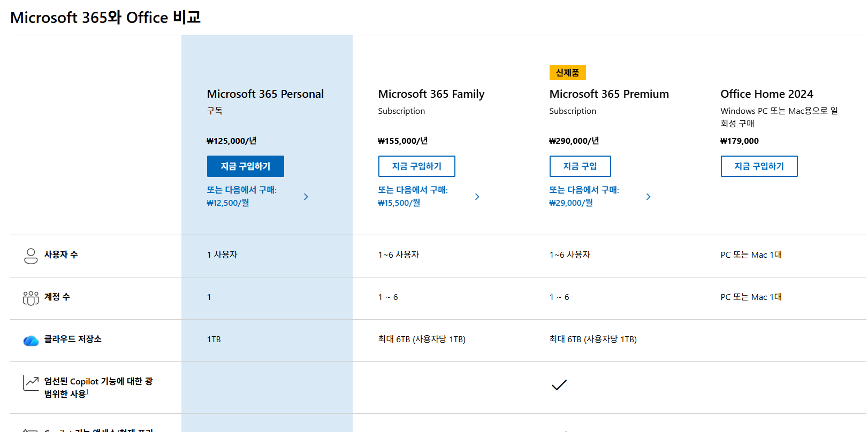Click the 계정 수 row label
The width and height of the screenshot is (868, 432).
(57, 297)
